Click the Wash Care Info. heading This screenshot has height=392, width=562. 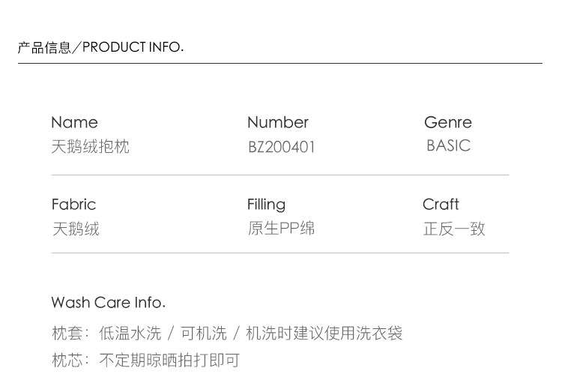[108, 303]
